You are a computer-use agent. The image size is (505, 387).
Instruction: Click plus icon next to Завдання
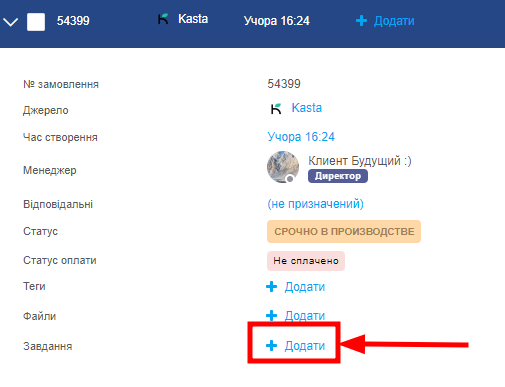(x=272, y=345)
